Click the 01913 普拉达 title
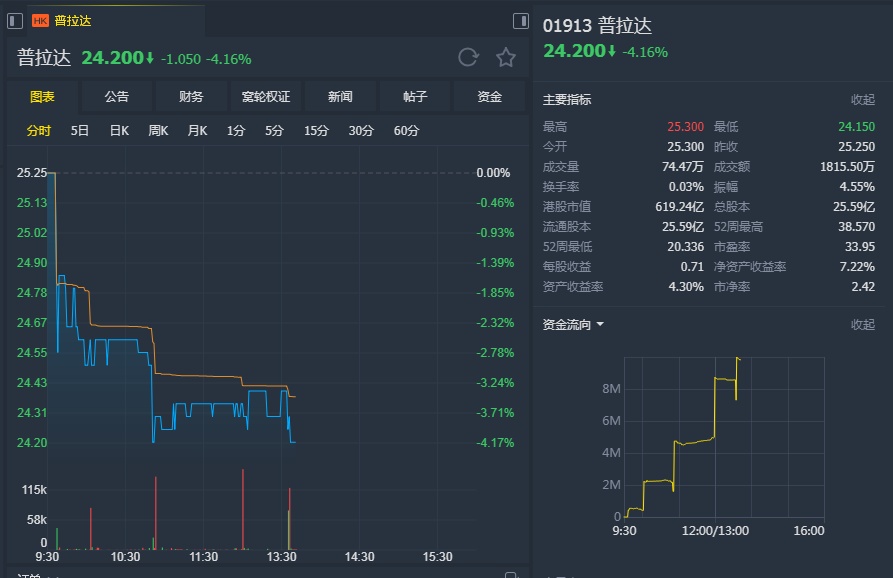Image resolution: width=893 pixels, height=578 pixels. [597, 26]
